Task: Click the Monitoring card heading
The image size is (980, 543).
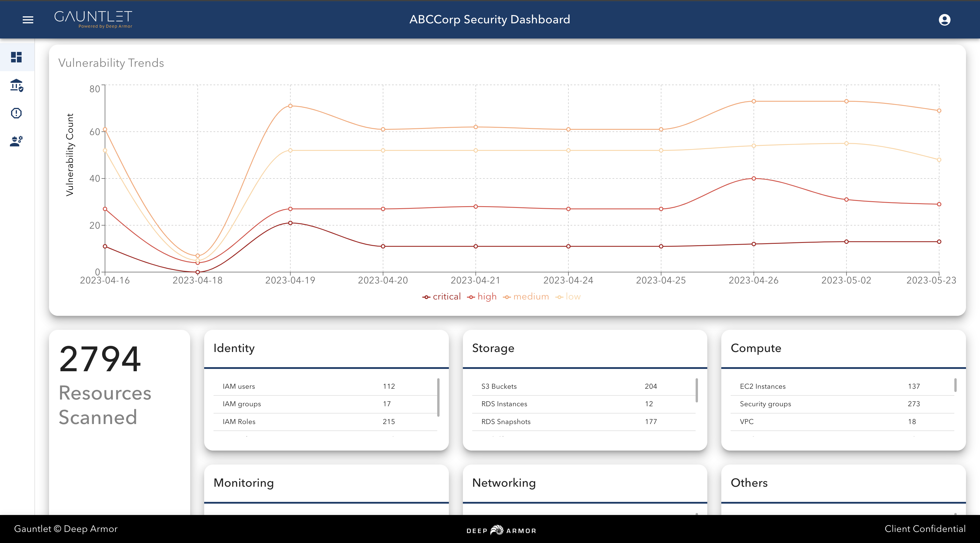Action: 244,483
